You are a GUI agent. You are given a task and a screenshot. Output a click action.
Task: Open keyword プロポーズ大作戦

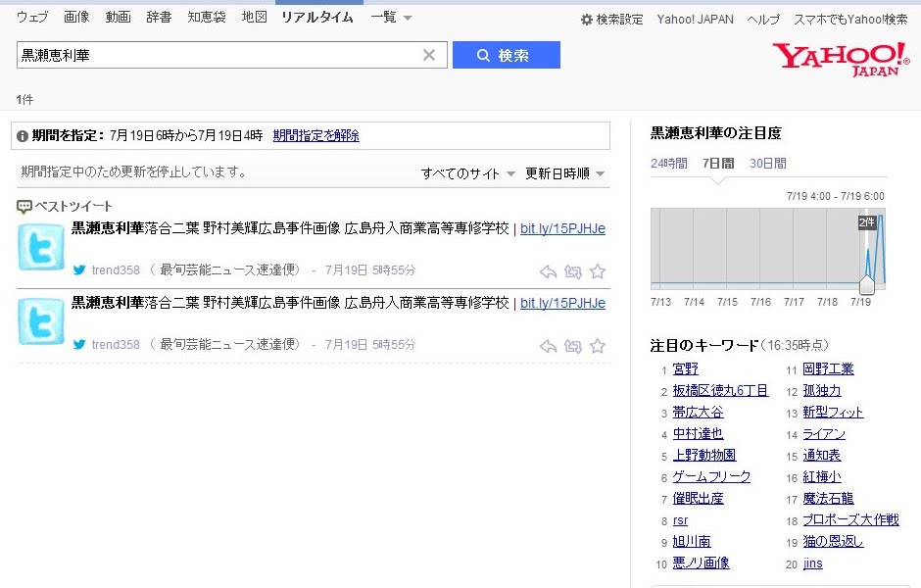850,519
